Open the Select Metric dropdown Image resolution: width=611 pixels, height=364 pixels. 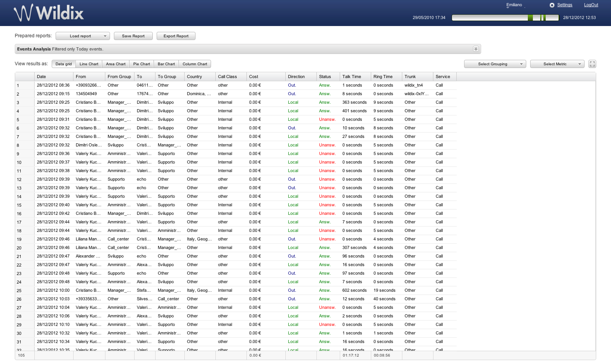(x=557, y=64)
